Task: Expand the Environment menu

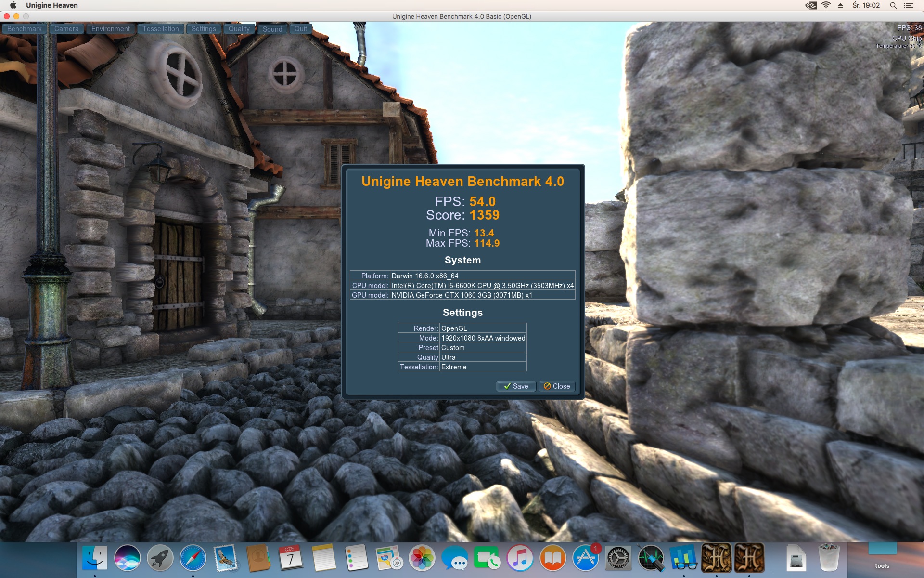Action: click(111, 29)
